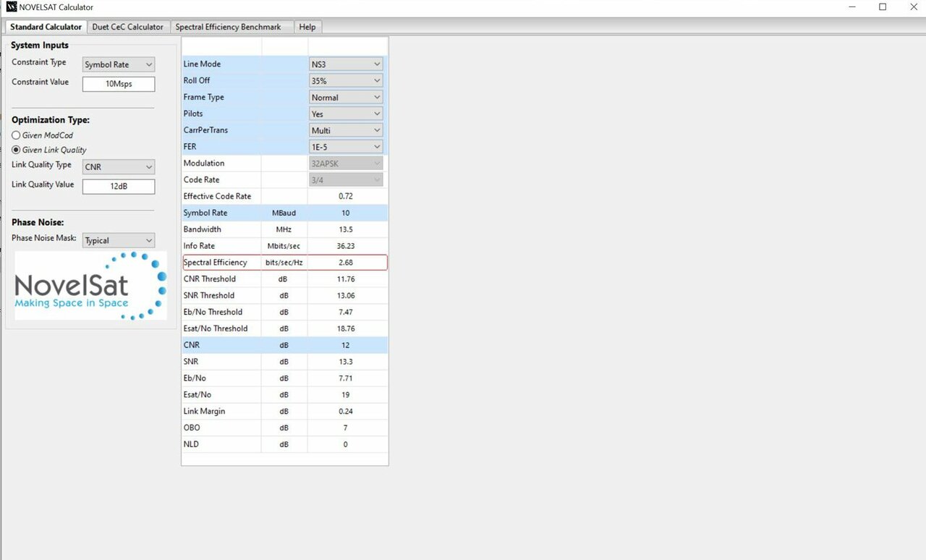926x560 pixels.
Task: Click the Standard Calculator tab
Action: (45, 27)
